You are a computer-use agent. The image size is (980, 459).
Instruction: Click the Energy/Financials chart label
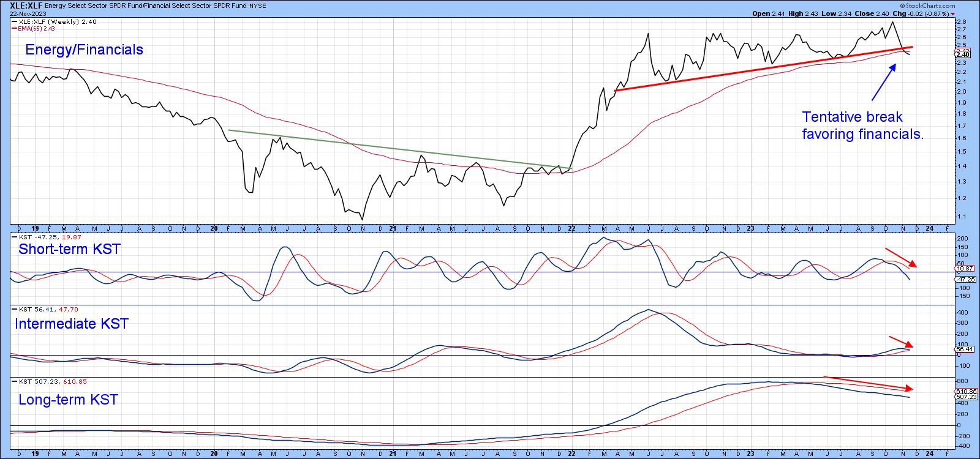tap(84, 50)
